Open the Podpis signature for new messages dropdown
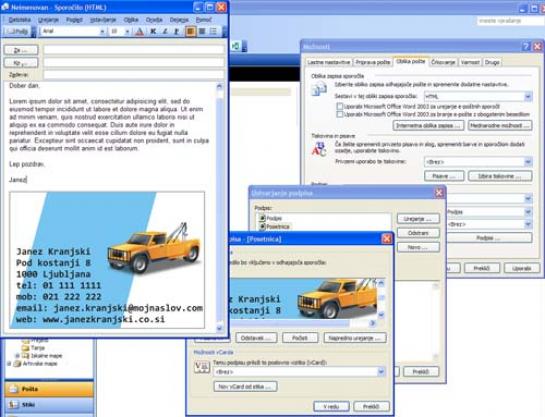The image size is (545, 417). [x=528, y=212]
